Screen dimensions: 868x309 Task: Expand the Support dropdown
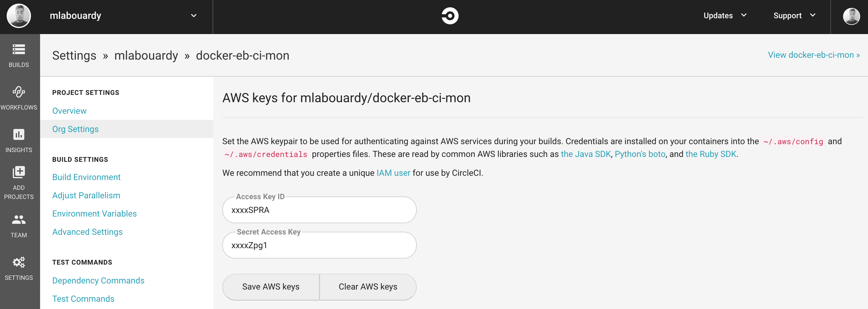pyautogui.click(x=795, y=16)
